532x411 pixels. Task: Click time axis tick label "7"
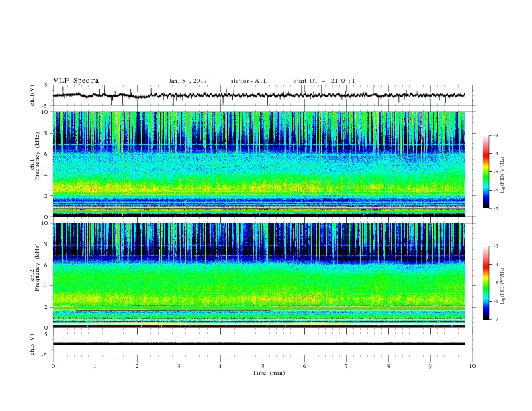click(347, 366)
